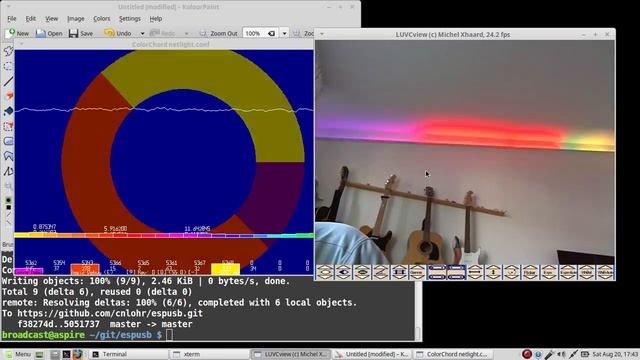The height and width of the screenshot is (360, 640).
Task: Launch the file manager from taskbar launcher
Action: pyautogui.click(x=55, y=354)
